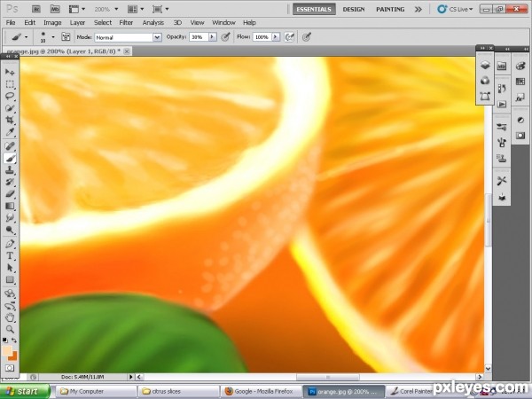
Task: Select the Rectangle shape tool
Action: pyautogui.click(x=10, y=280)
